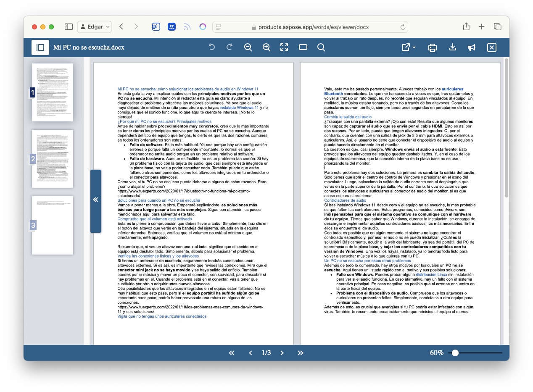
Task: Enter fullscreen viewing mode
Action: point(284,47)
